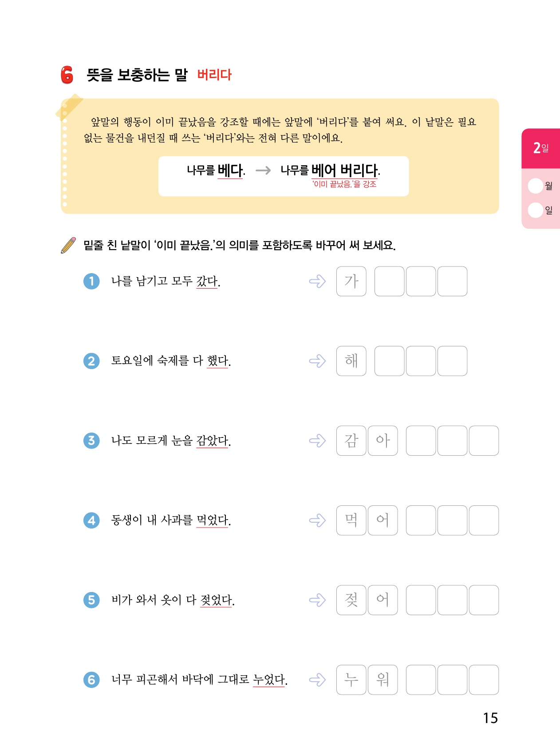Click the first empty box after 해
The image size is (560, 755).
point(389,361)
